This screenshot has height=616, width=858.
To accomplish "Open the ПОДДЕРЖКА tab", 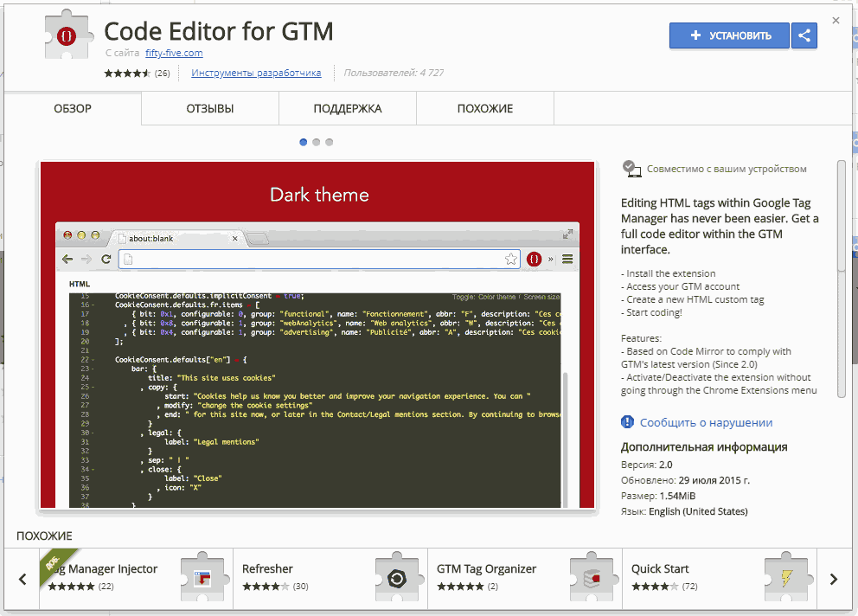I will click(x=348, y=108).
